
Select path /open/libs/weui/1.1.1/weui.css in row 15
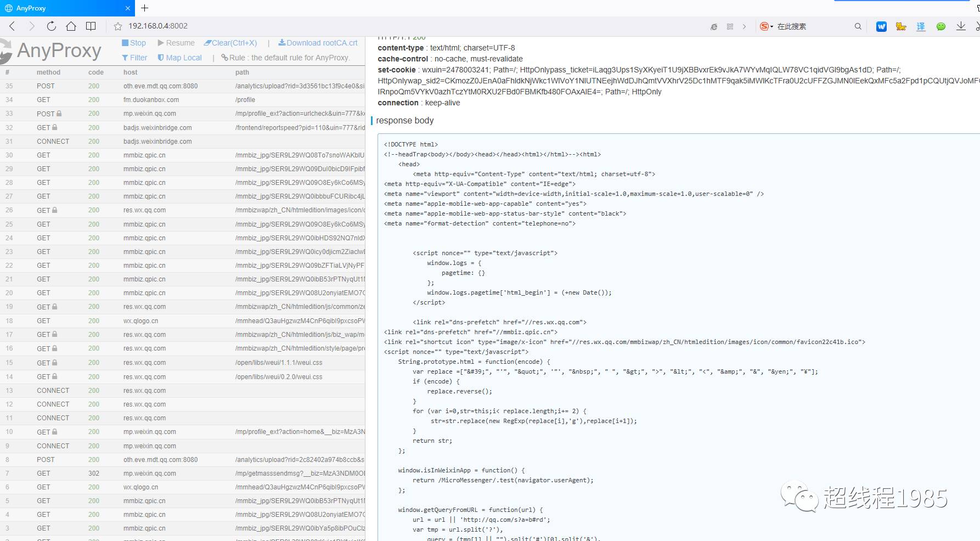(x=279, y=363)
